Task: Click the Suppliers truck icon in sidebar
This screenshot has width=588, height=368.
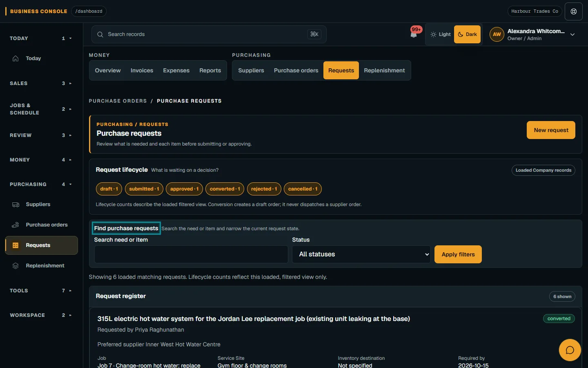Action: point(16,204)
